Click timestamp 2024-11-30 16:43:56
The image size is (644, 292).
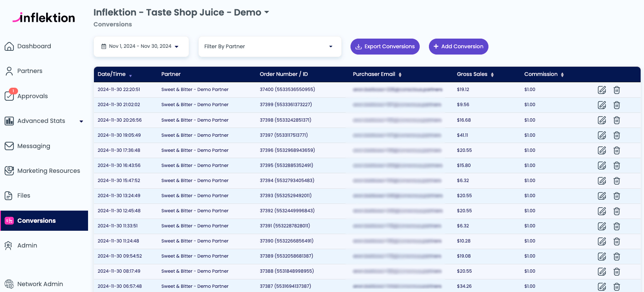[119, 165]
